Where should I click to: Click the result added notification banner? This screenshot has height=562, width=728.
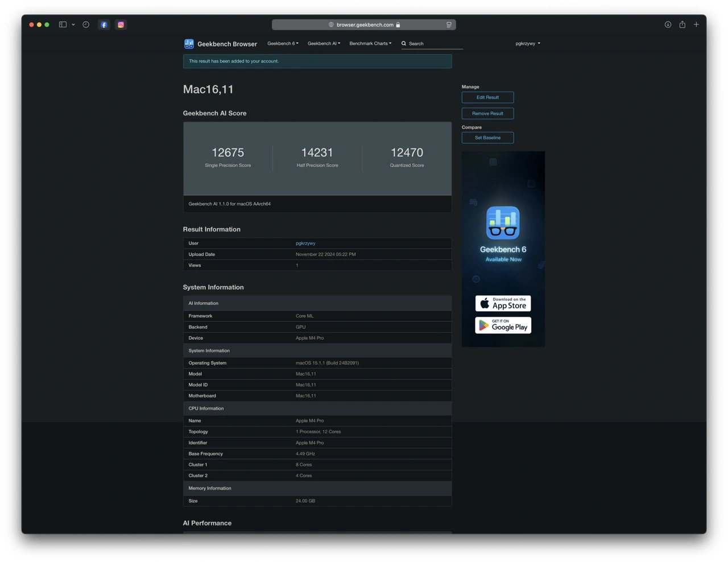(317, 61)
